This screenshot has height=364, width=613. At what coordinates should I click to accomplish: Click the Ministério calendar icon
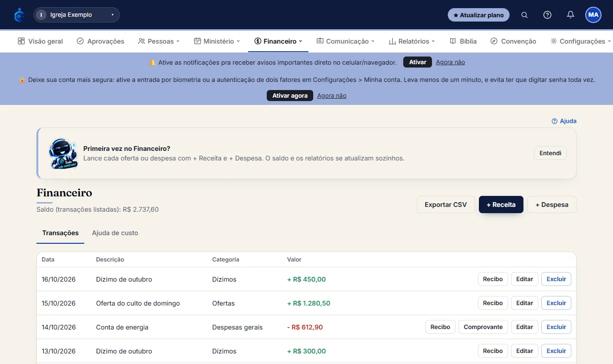pyautogui.click(x=197, y=41)
